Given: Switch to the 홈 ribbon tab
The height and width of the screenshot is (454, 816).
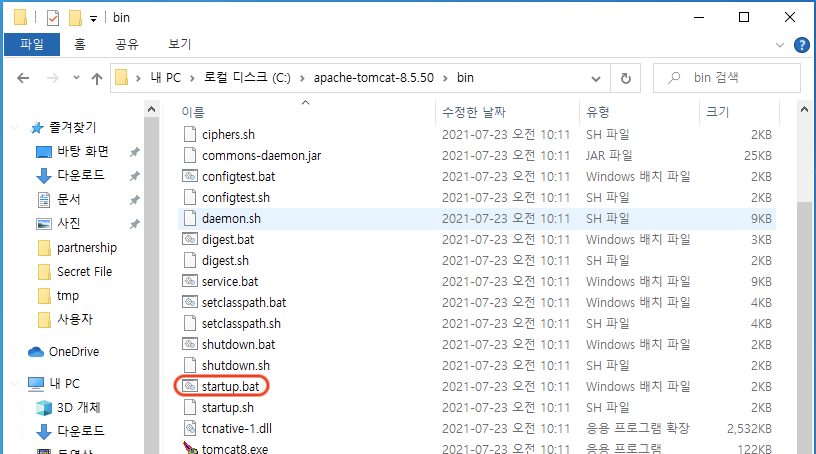Looking at the screenshot, I should [x=80, y=45].
